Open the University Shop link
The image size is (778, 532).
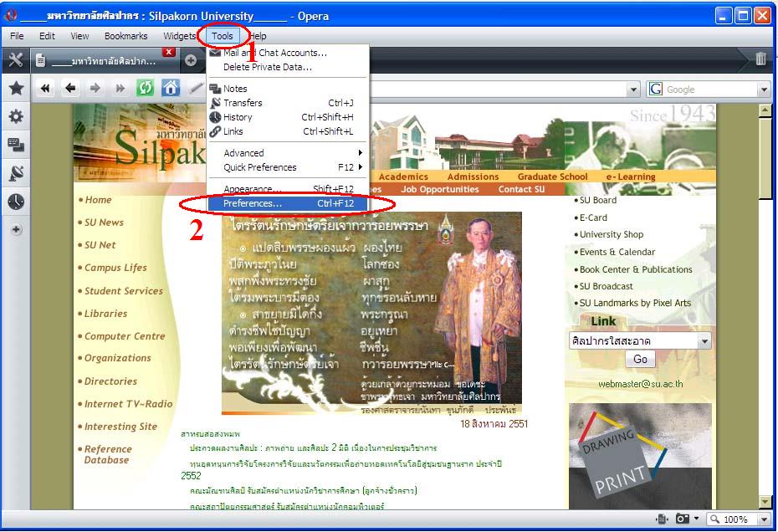[612, 234]
